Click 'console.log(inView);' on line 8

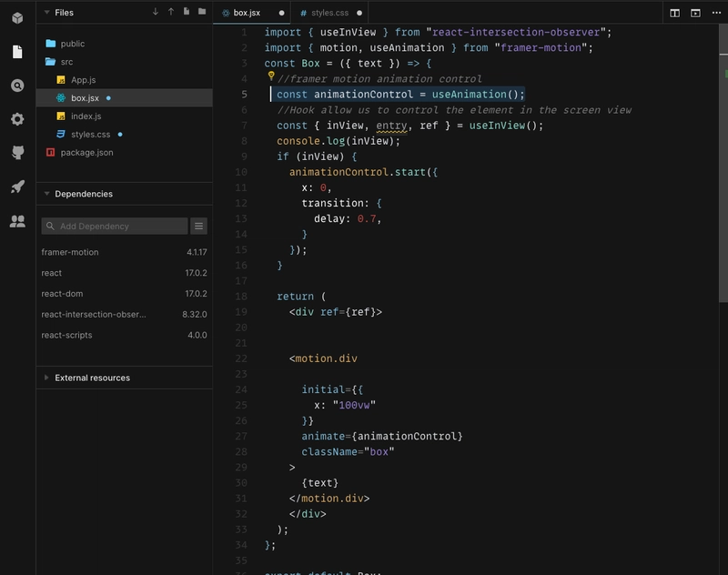[339, 141]
